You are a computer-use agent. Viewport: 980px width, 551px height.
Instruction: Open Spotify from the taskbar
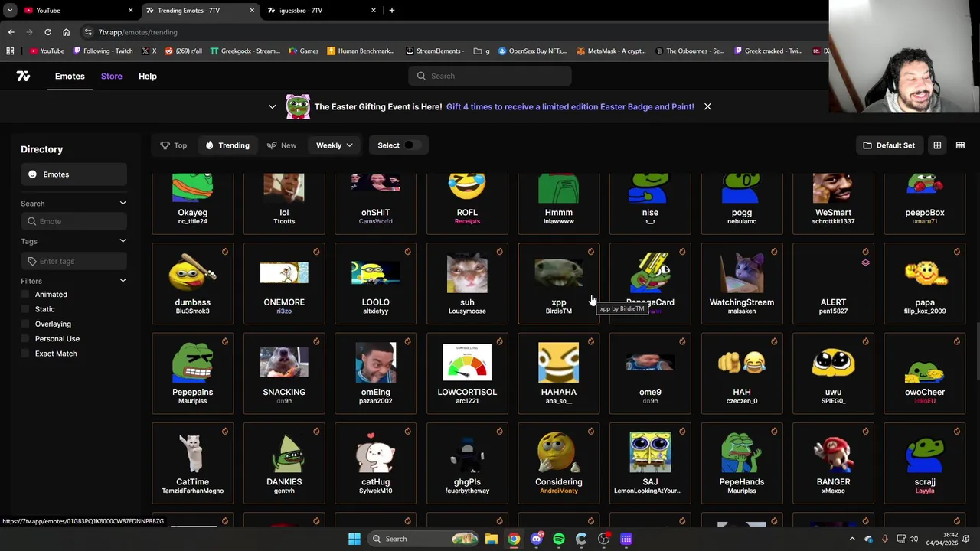tap(559, 539)
